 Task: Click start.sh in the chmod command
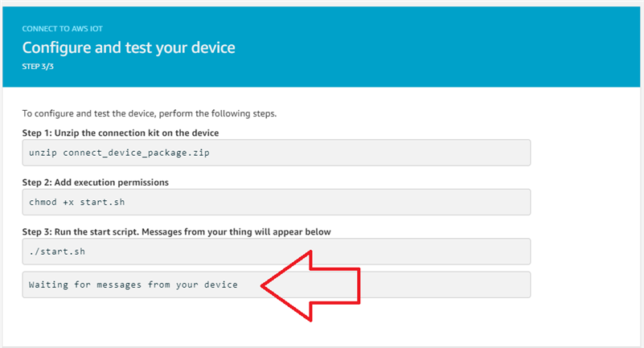[104, 202]
